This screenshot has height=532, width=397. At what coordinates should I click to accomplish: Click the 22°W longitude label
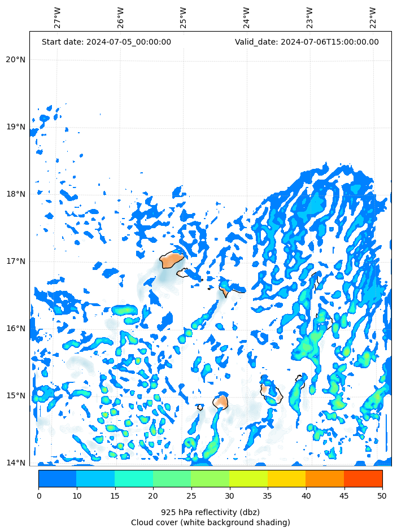[373, 18]
